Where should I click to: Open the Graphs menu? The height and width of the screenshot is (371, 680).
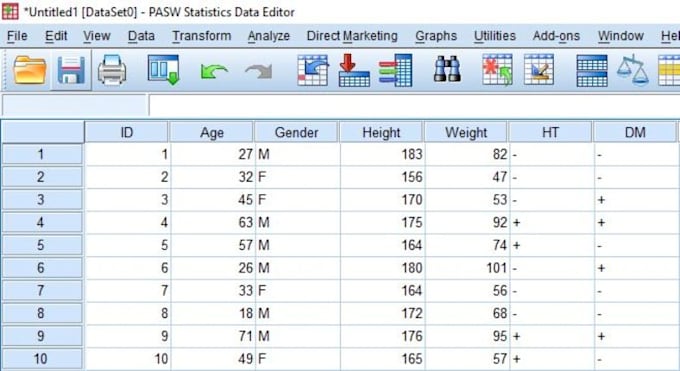click(x=436, y=36)
